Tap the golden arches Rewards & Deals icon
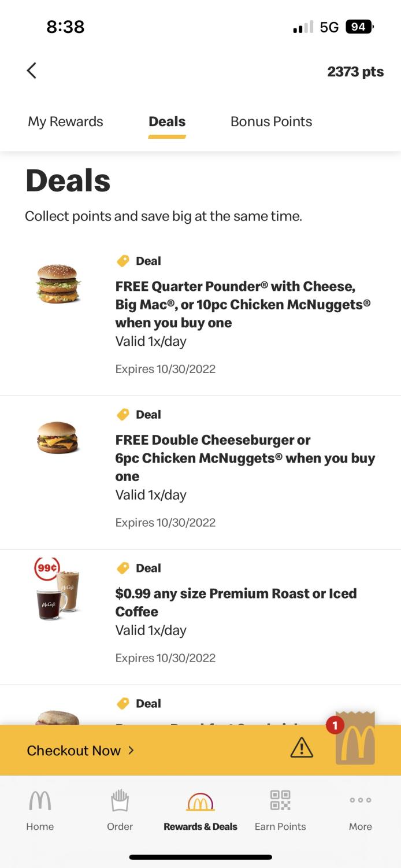Image resolution: width=401 pixels, height=868 pixels. (200, 801)
